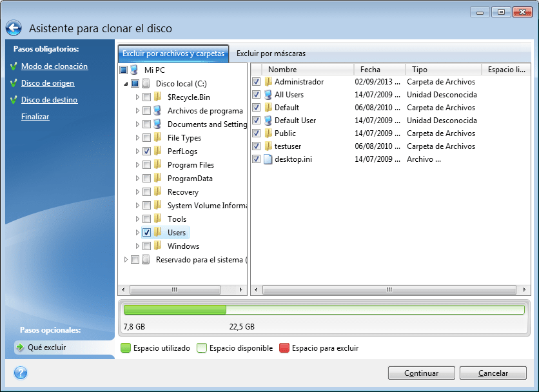Click the Reservado para el sistema drive icon
The height and width of the screenshot is (392, 539).
pos(146,260)
